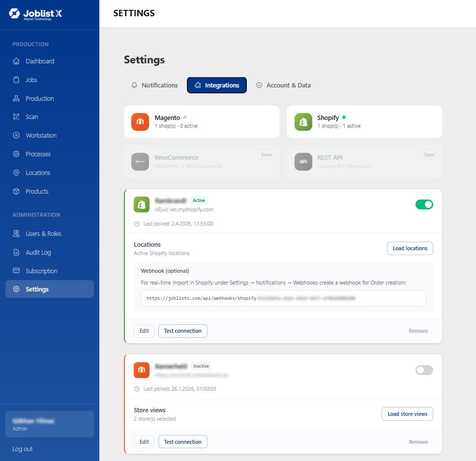Viewport: 476px width, 461px height.
Task: Remove the Magento shop integration
Action: tap(418, 442)
